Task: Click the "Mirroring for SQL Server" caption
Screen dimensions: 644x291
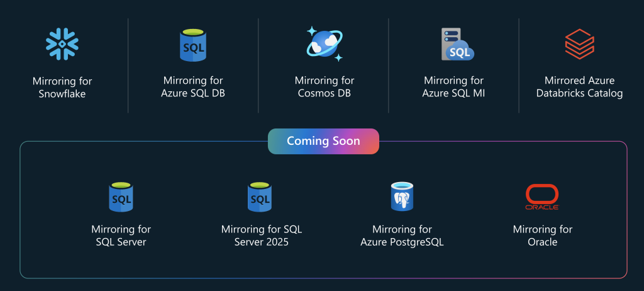Action: click(121, 236)
